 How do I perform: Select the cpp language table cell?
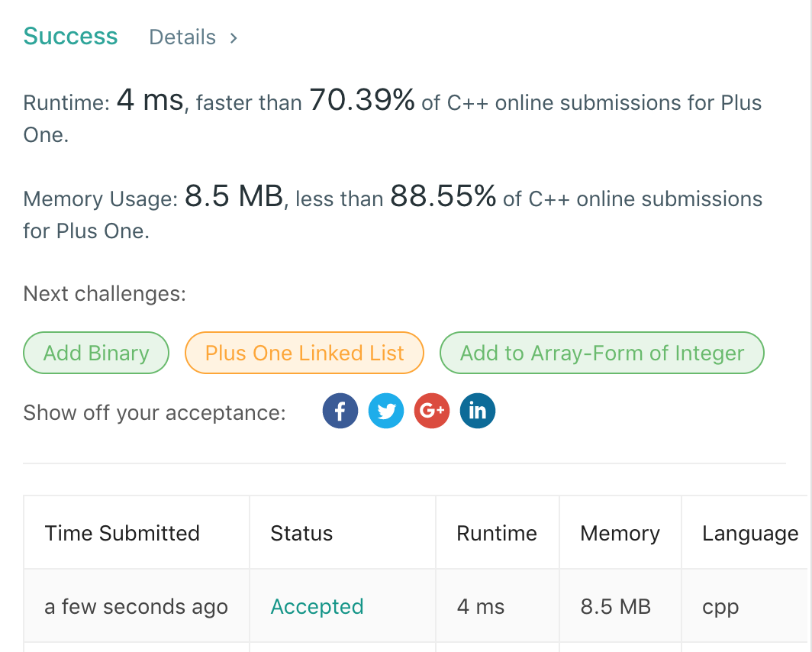click(720, 607)
